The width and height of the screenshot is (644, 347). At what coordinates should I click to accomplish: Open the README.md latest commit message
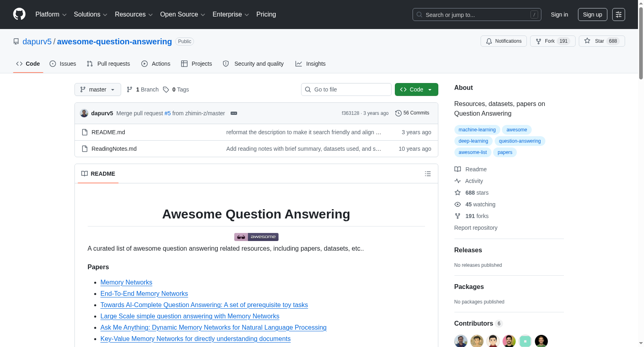point(303,132)
